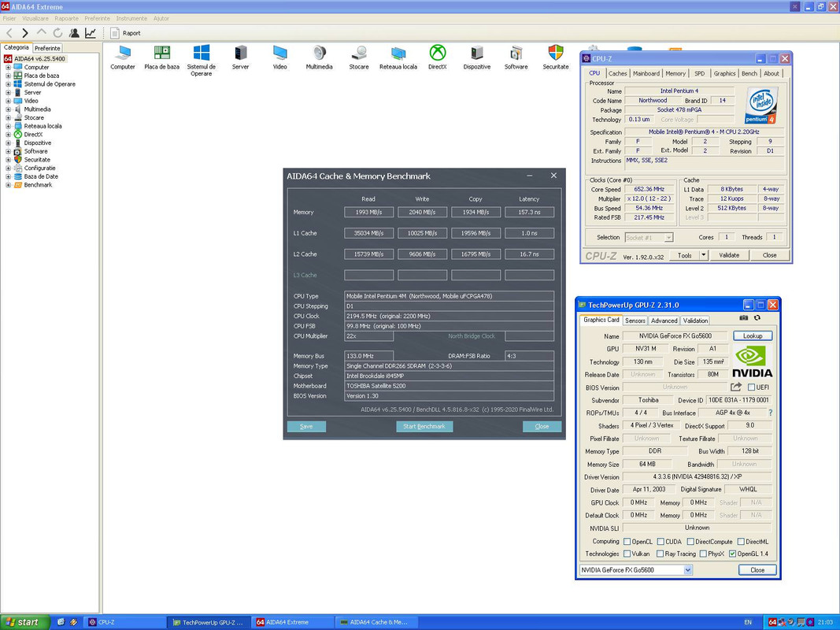Switch to the CPU-Z Mainboard tab

point(646,73)
